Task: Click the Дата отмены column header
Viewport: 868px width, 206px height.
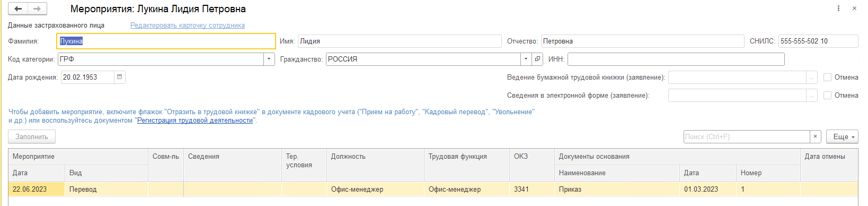Action: point(829,165)
